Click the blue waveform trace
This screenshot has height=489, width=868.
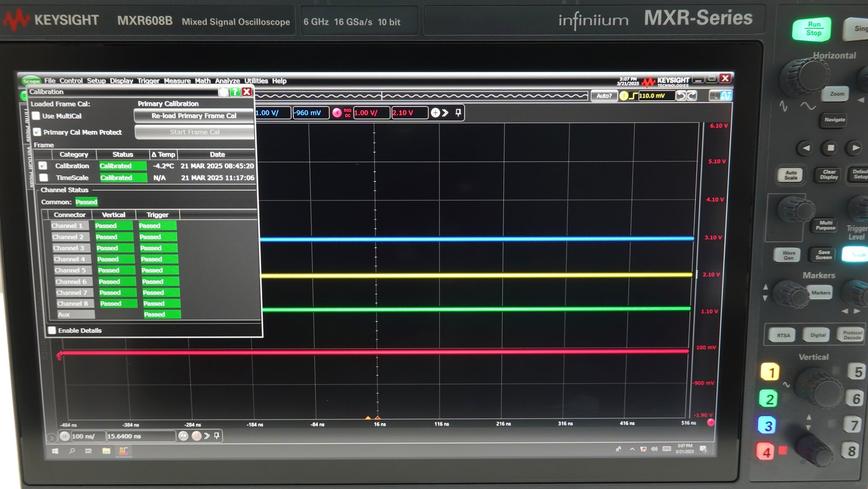coord(476,239)
